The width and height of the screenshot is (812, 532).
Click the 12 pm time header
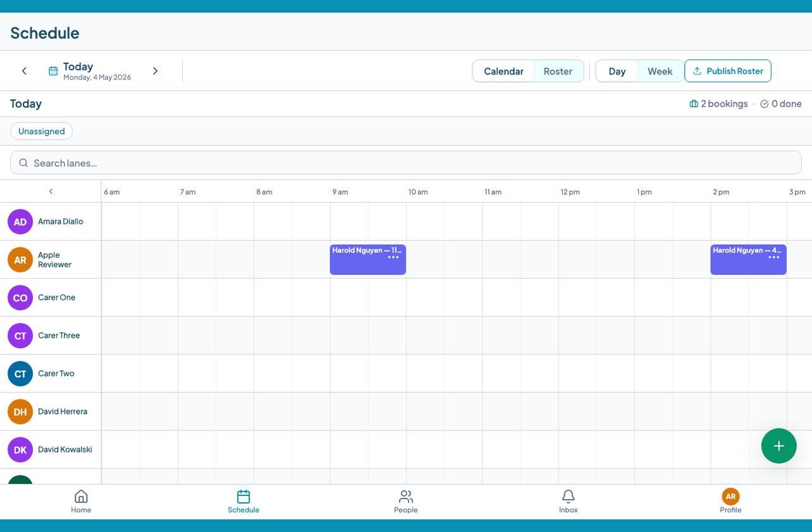[570, 191]
